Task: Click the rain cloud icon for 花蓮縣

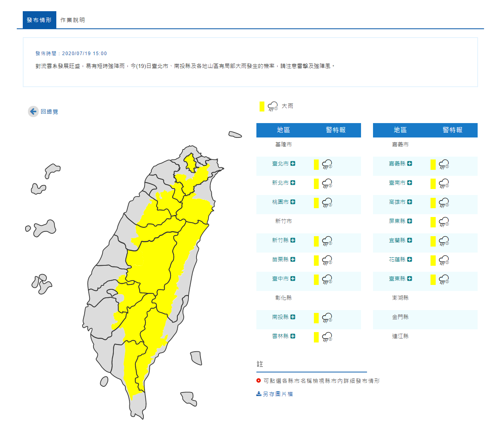Action: pos(444,260)
